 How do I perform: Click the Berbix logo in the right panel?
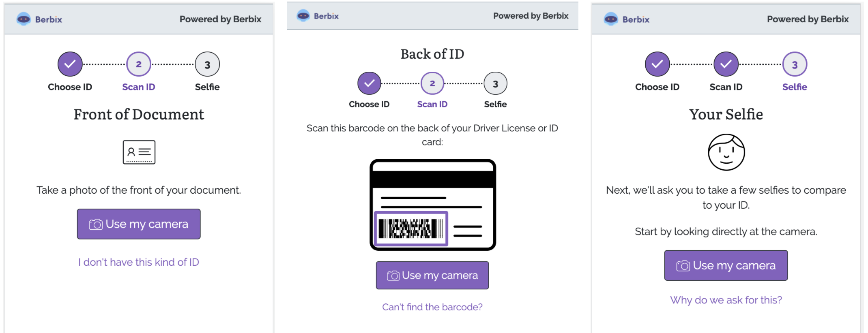click(627, 19)
